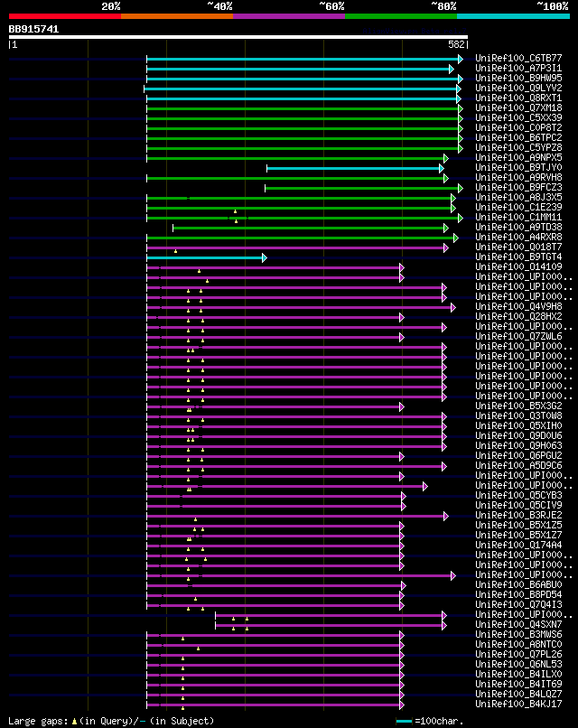Click the UniRef100_C1E239 label

(518, 207)
